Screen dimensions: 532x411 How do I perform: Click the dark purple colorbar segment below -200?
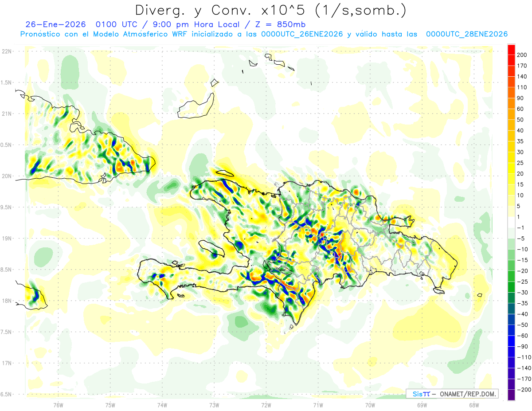(x=511, y=395)
